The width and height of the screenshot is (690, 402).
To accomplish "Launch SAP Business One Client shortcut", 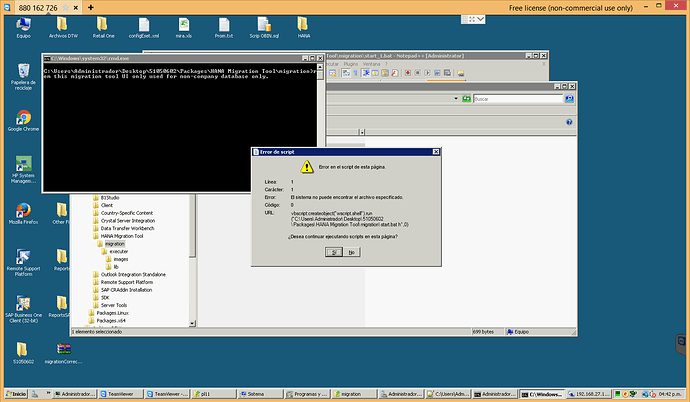I will click(x=23, y=309).
